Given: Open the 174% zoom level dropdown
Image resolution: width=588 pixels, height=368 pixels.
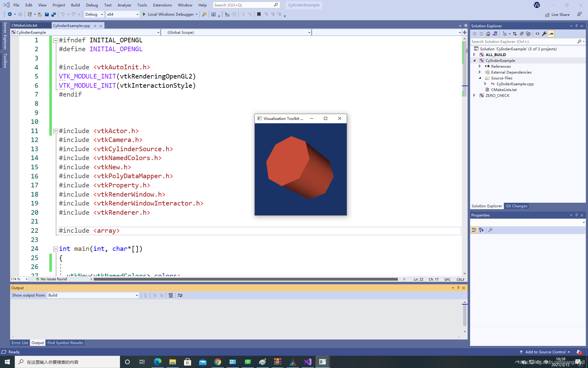Looking at the screenshot, I should (19, 279).
